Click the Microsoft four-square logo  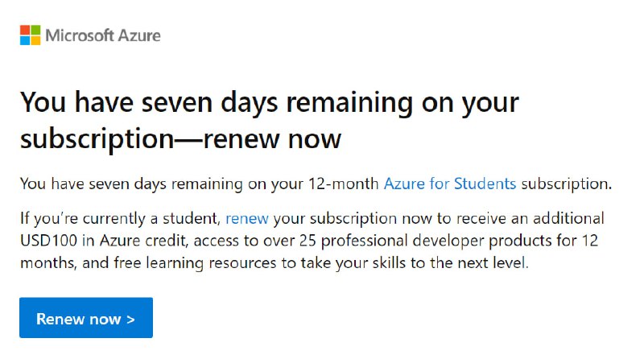(x=31, y=35)
